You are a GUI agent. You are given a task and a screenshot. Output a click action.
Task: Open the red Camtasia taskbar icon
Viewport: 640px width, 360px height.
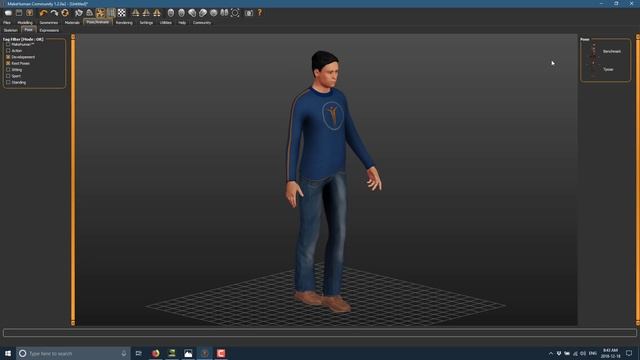(x=221, y=353)
